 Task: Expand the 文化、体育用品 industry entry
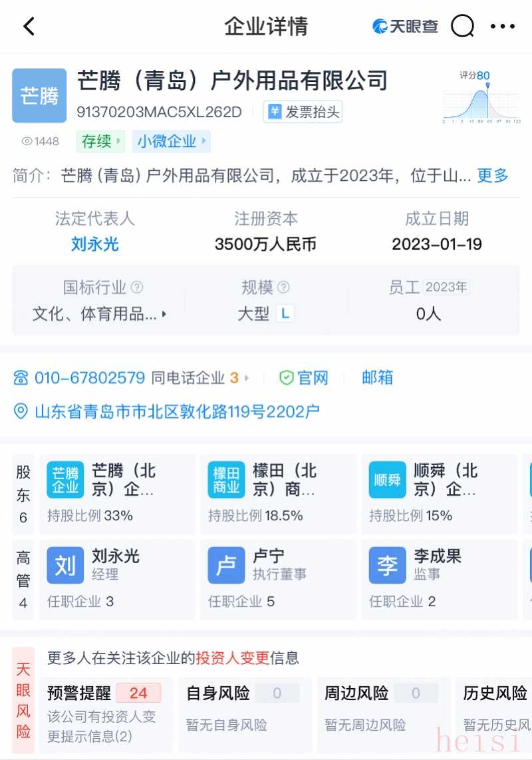(x=99, y=313)
